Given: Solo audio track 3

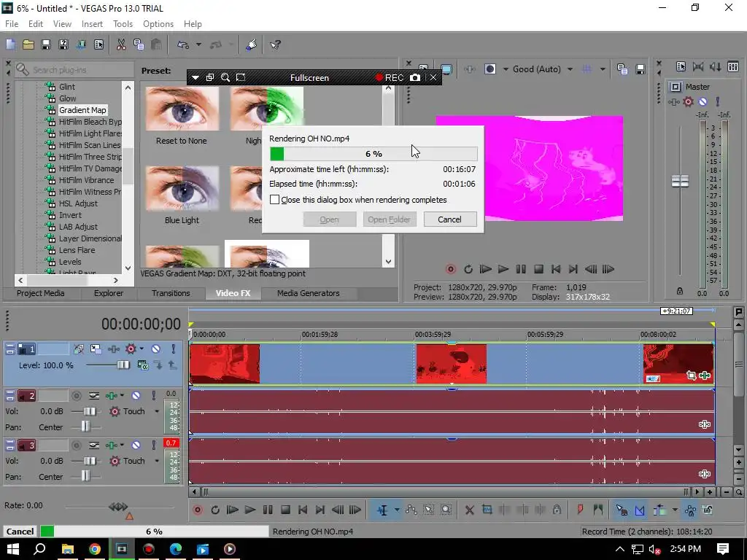Looking at the screenshot, I should 153,446.
